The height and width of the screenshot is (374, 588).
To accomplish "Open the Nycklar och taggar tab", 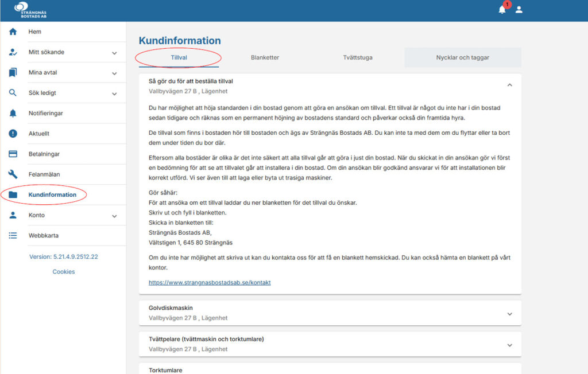I will (x=463, y=57).
